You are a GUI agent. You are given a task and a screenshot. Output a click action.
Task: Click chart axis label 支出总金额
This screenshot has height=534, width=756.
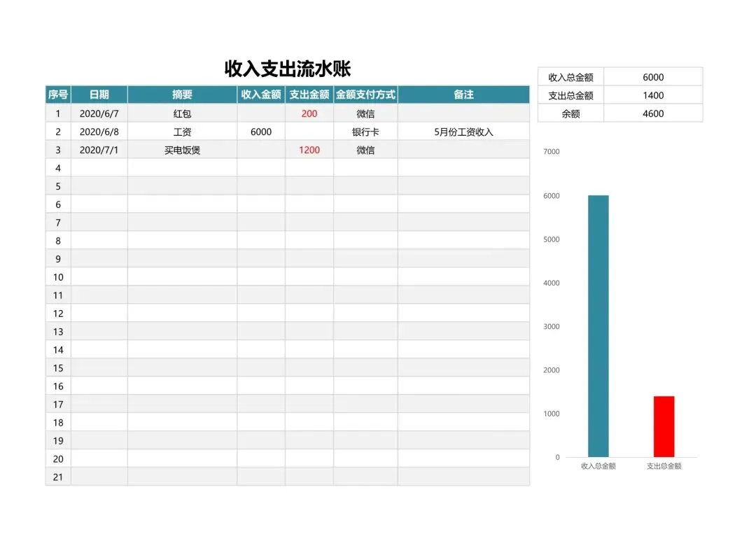[664, 466]
